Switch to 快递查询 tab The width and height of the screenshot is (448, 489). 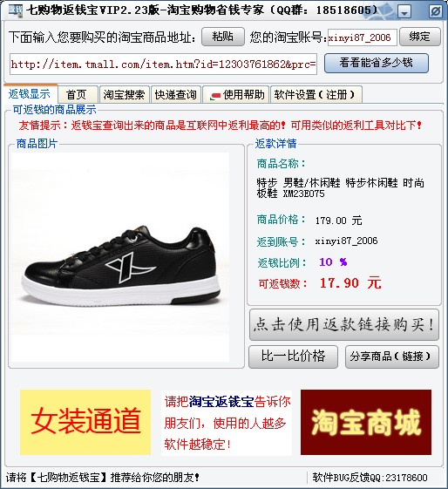(176, 94)
